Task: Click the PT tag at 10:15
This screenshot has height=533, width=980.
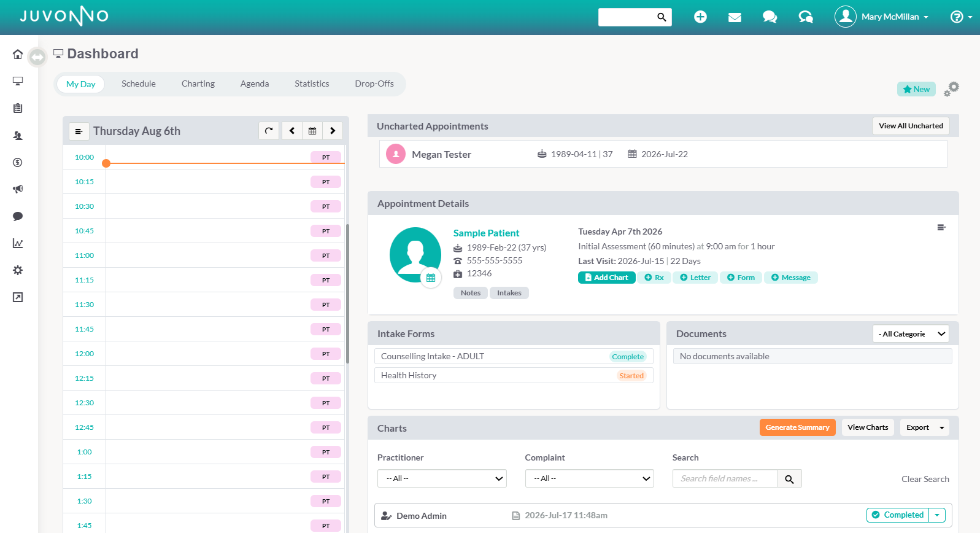Action: (x=326, y=182)
